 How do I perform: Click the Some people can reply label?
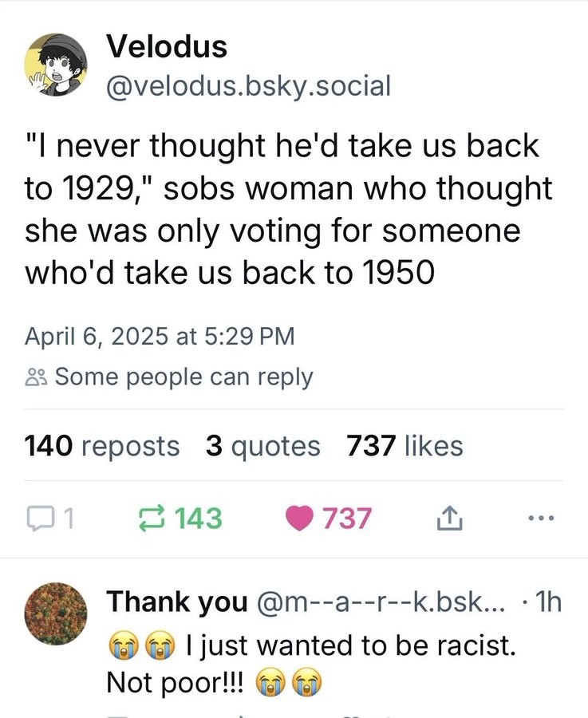click(x=184, y=378)
